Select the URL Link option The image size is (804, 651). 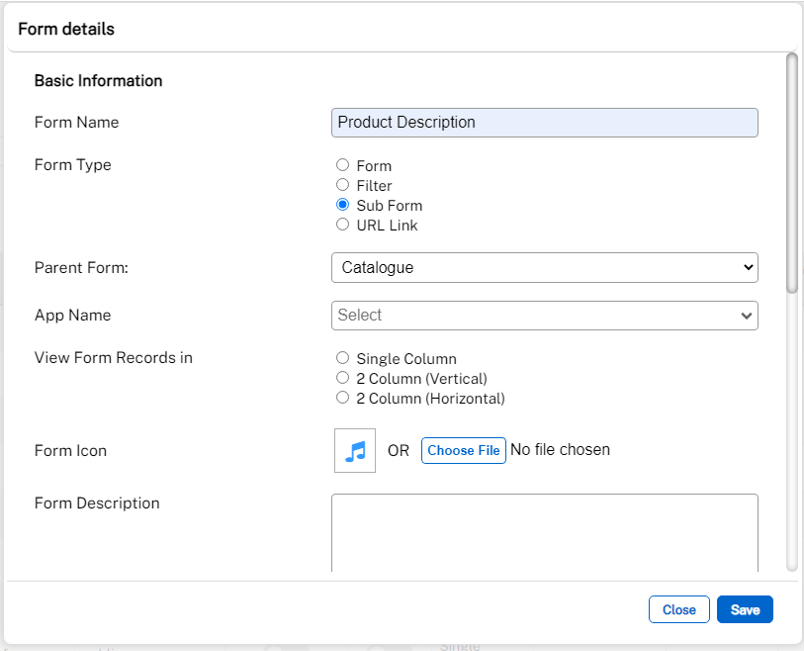click(342, 224)
